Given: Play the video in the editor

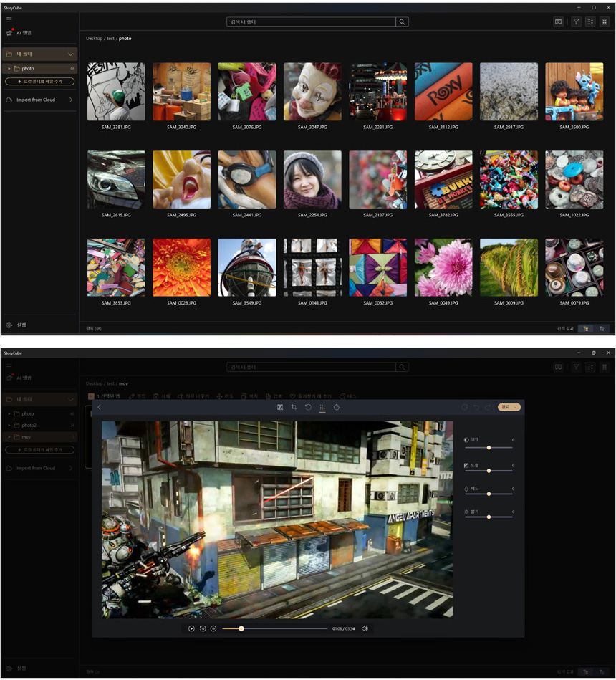Looking at the screenshot, I should pos(191,628).
